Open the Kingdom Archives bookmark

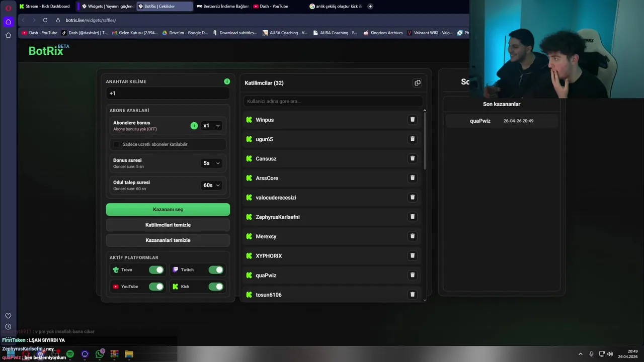click(x=382, y=33)
